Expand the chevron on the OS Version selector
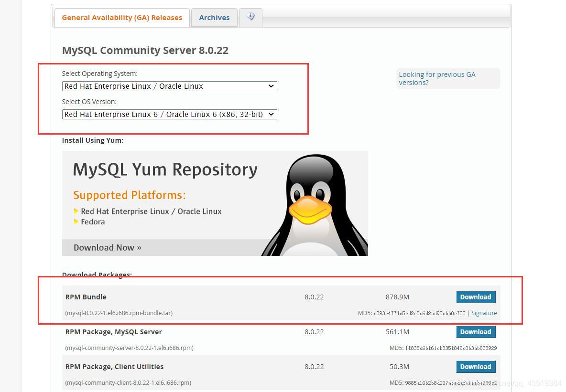Screen dimensions: 566x392 click(x=271, y=114)
